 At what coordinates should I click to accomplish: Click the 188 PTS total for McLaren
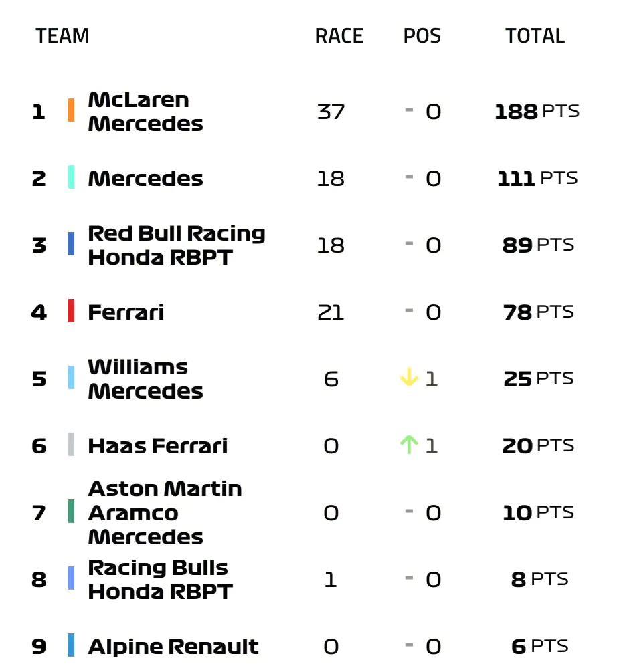pos(537,112)
